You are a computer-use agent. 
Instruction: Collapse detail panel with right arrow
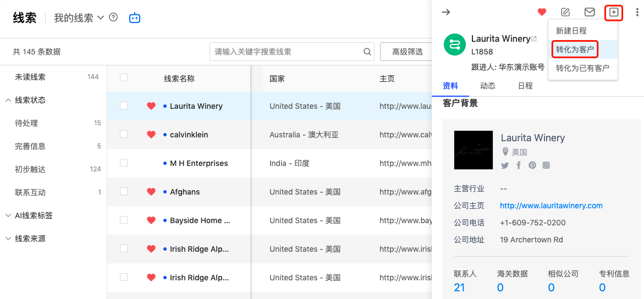(x=445, y=12)
